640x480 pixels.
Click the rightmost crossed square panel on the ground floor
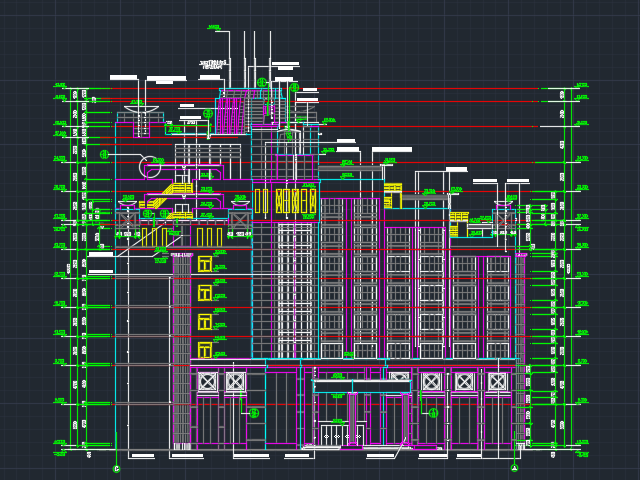497,381
